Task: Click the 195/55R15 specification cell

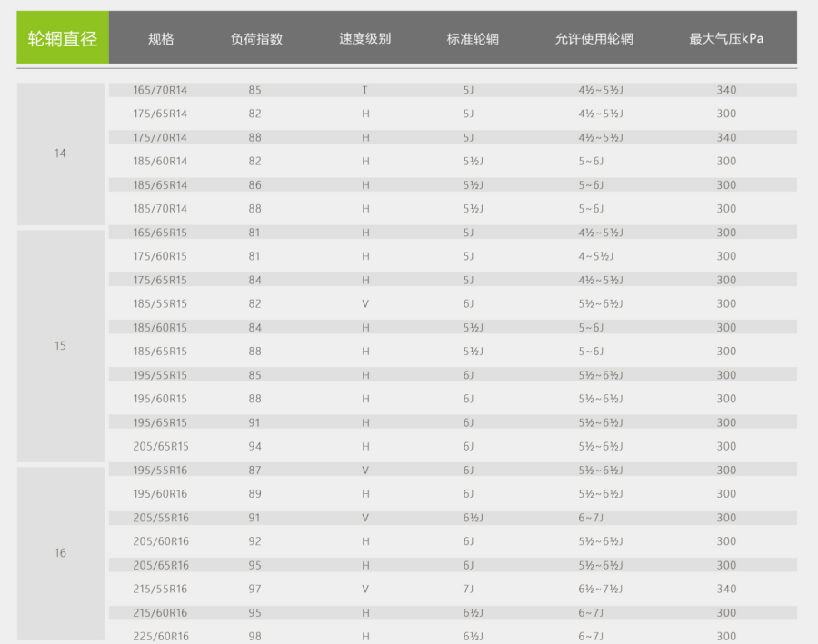Action: [x=160, y=375]
